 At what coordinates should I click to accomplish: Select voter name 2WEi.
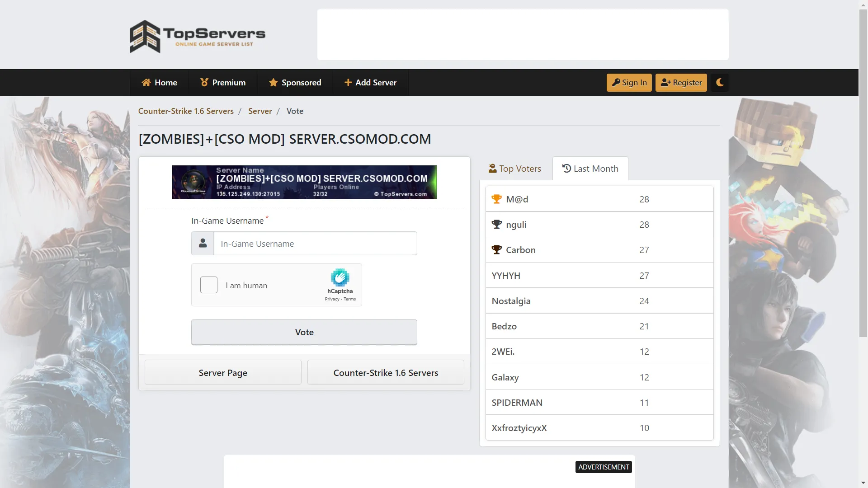503,352
